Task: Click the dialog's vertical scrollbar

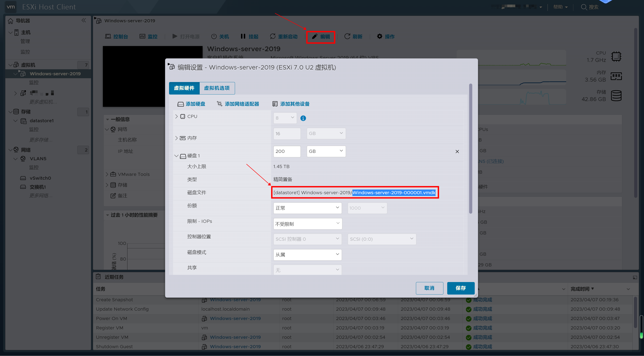Action: pyautogui.click(x=470, y=149)
